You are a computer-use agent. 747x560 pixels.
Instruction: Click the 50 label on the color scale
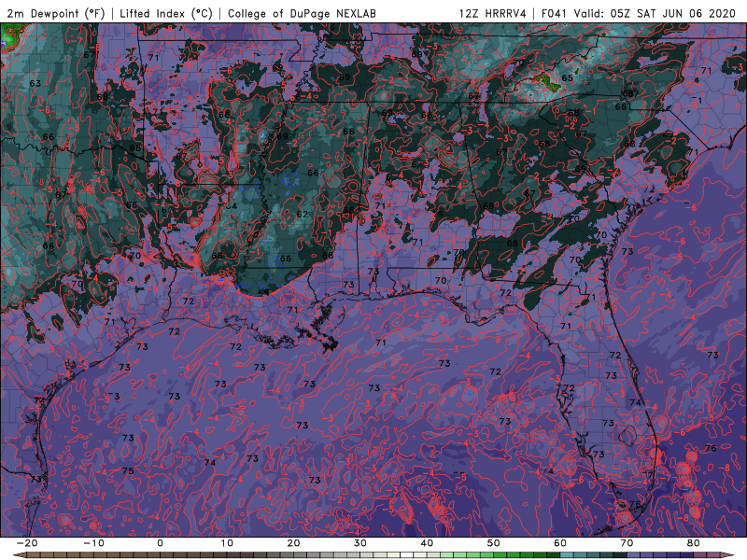tap(494, 543)
